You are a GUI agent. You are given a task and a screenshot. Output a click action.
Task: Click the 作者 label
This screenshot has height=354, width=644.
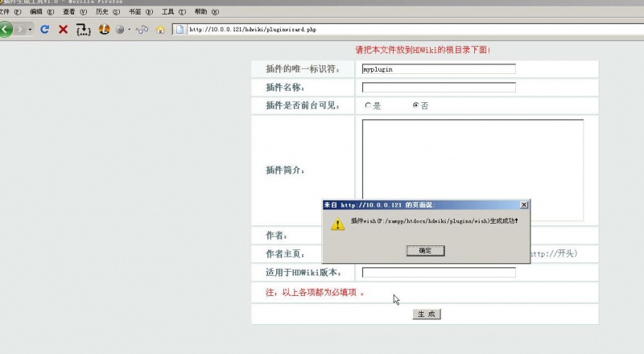tap(276, 235)
